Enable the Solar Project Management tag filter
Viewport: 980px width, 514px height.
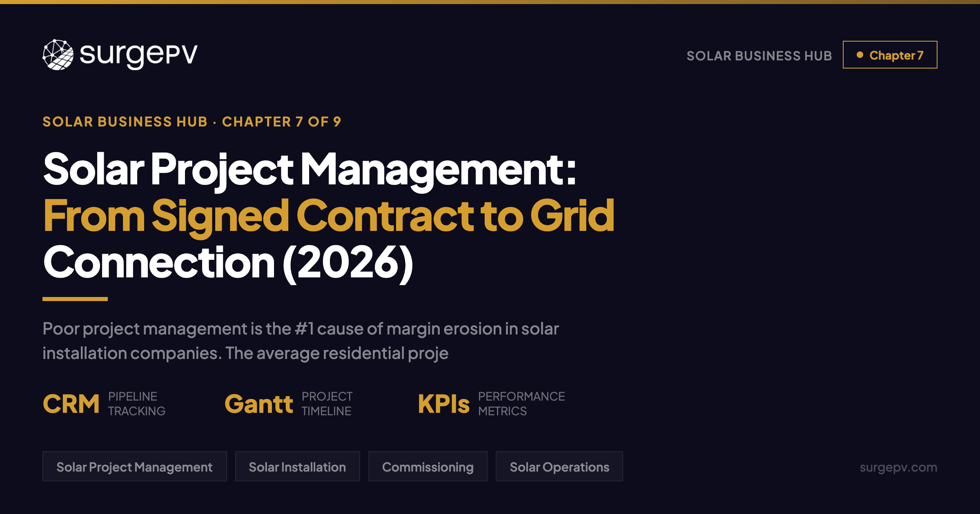click(134, 466)
